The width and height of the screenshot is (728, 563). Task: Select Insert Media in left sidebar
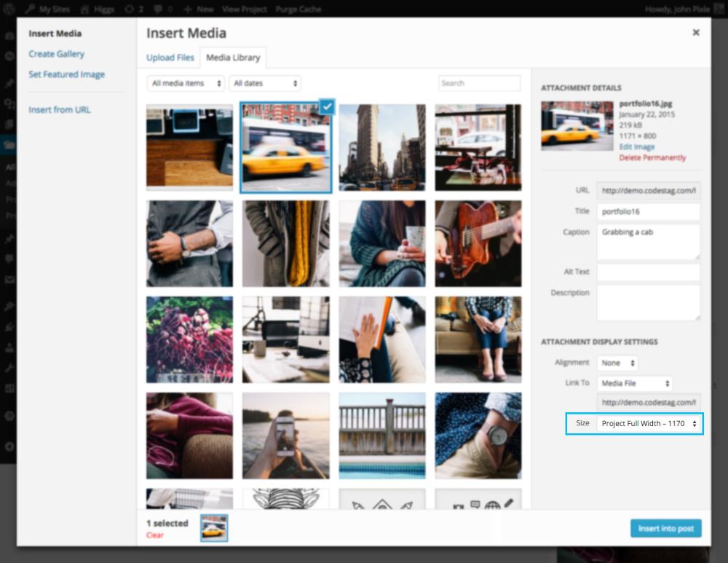[x=55, y=34]
